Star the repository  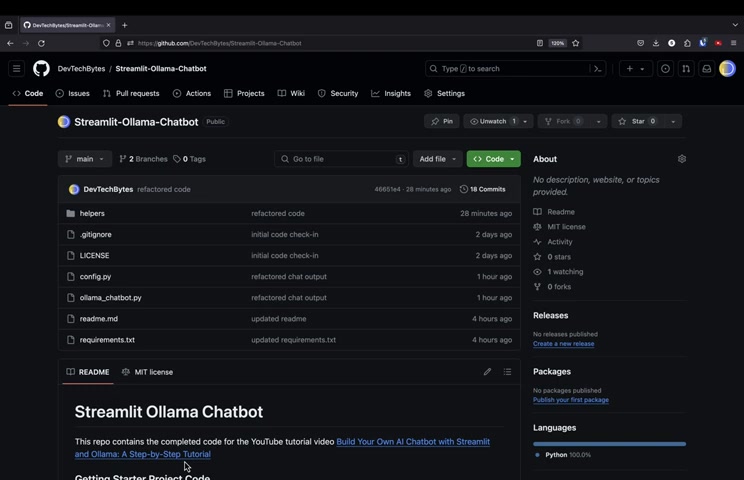point(638,121)
